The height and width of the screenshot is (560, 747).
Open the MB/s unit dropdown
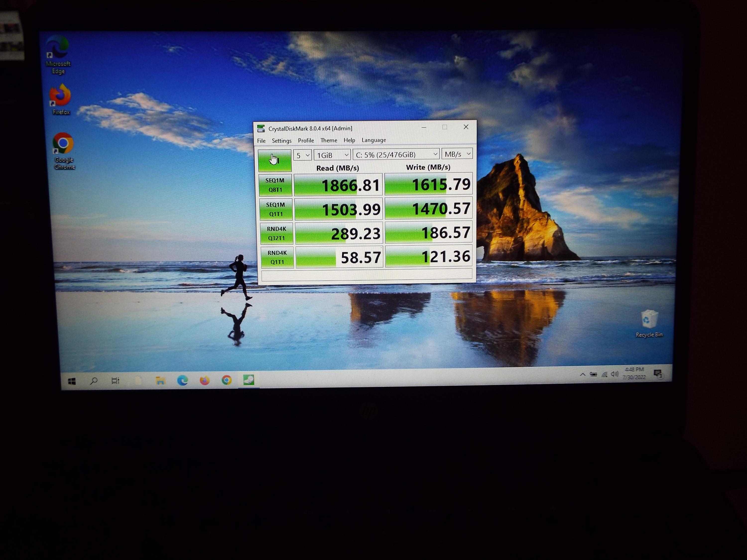(457, 154)
